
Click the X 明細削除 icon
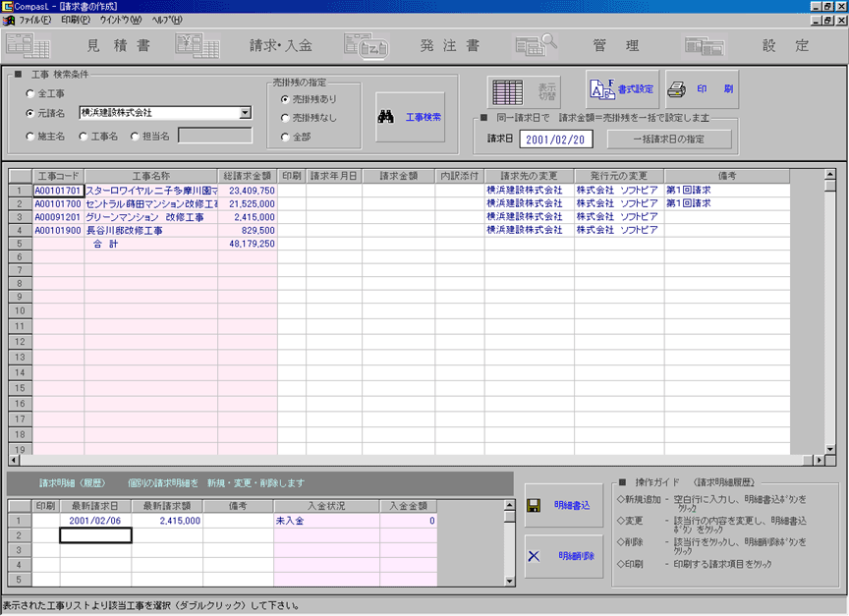(534, 556)
